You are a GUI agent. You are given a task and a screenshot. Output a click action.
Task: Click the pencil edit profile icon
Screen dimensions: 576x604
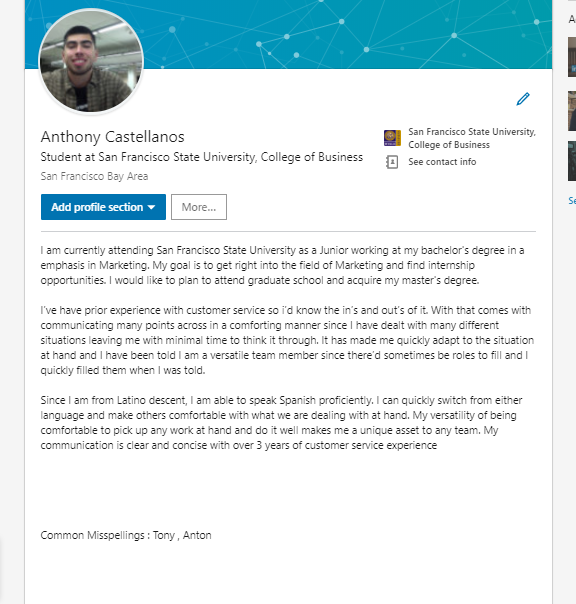click(523, 99)
